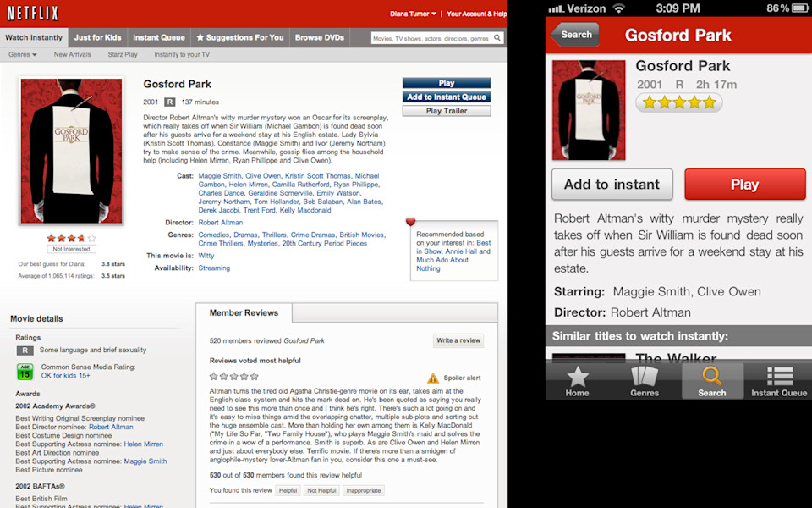
Task: Click the Witty link
Action: click(206, 256)
